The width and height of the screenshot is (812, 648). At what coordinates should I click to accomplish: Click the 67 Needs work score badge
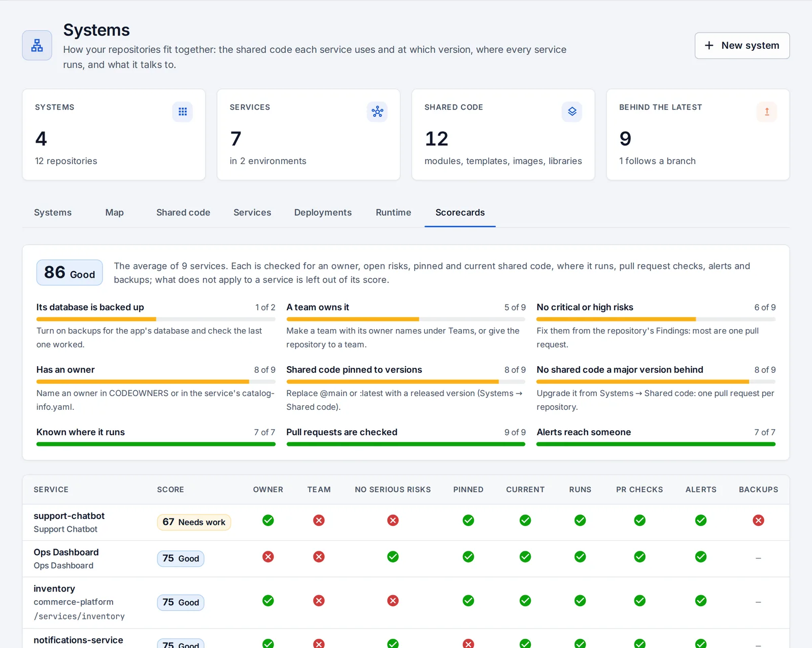194,522
